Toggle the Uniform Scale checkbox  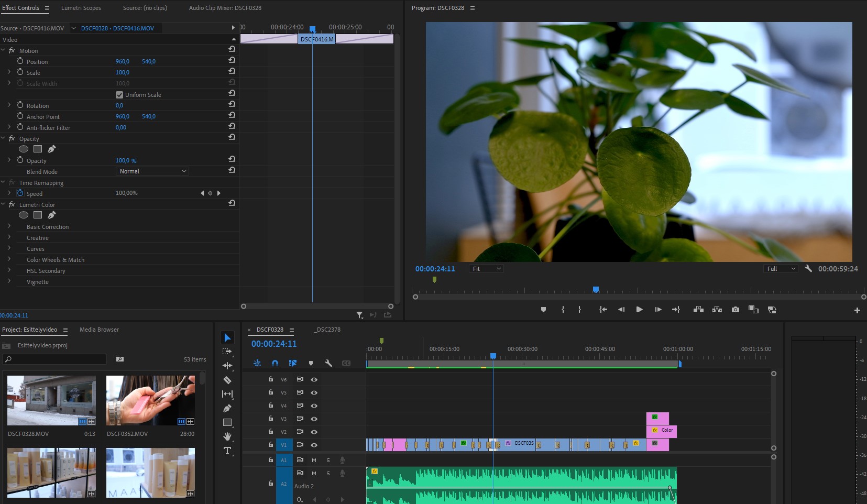119,95
